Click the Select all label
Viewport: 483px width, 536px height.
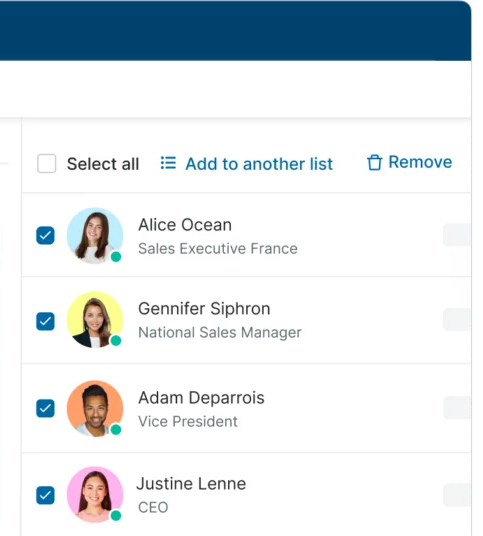[x=103, y=164]
